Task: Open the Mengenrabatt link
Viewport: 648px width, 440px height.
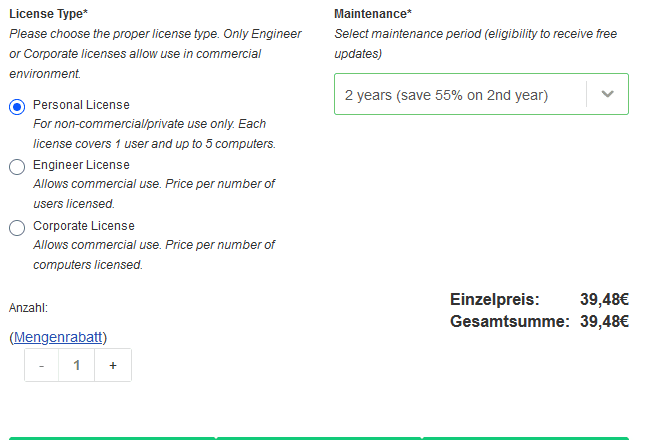Action: (x=60, y=337)
